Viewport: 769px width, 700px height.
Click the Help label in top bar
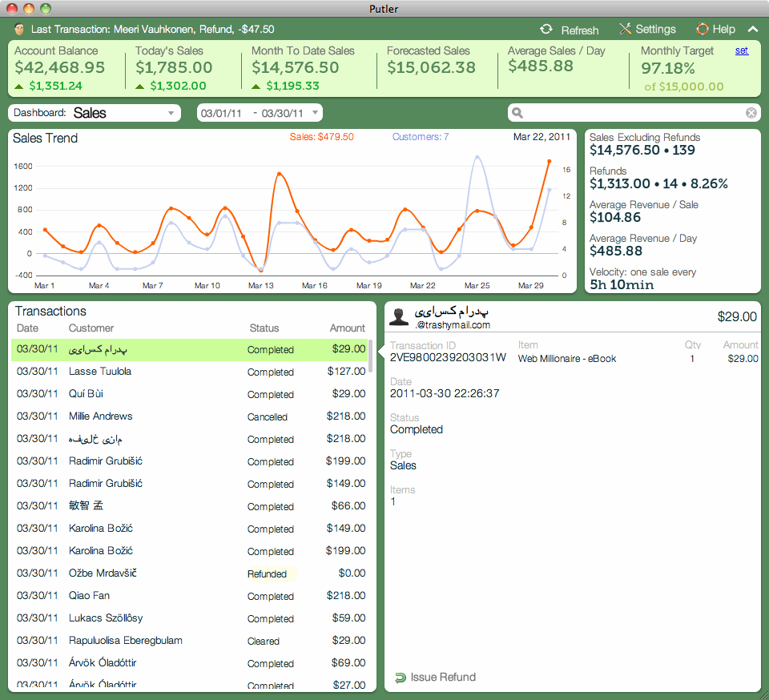coord(723,30)
